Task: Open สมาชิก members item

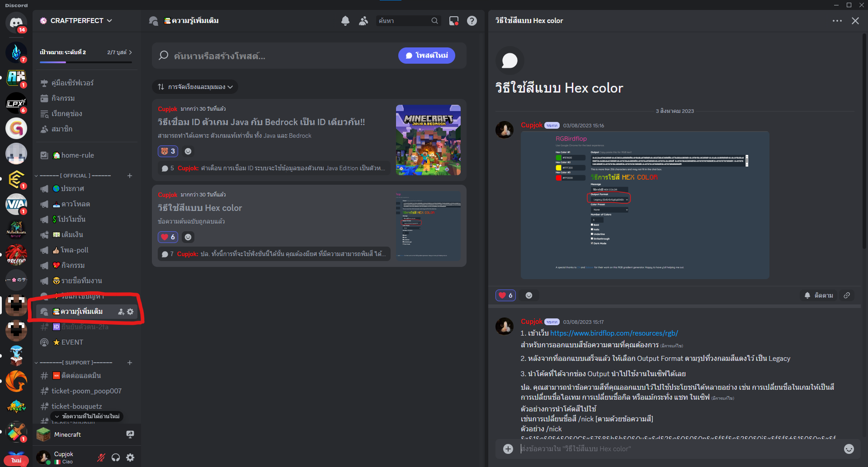Action: pyautogui.click(x=87, y=129)
